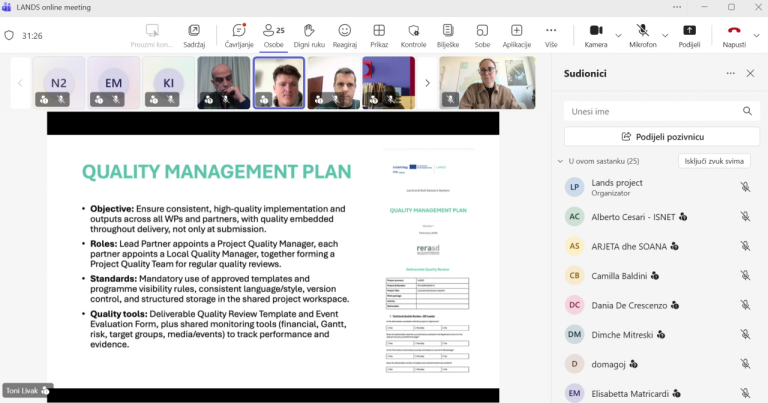The image size is (768, 403).
Task: Open Sobe breakout rooms
Action: pyautogui.click(x=482, y=36)
